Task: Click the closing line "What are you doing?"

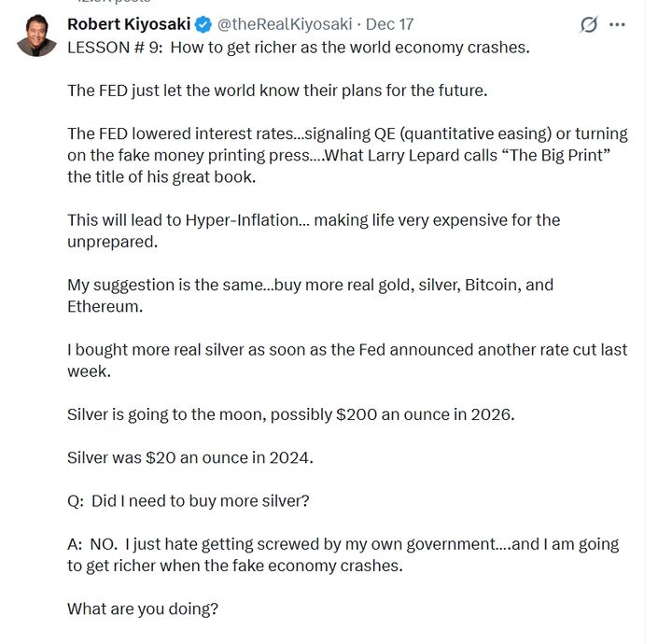Action: [x=142, y=609]
